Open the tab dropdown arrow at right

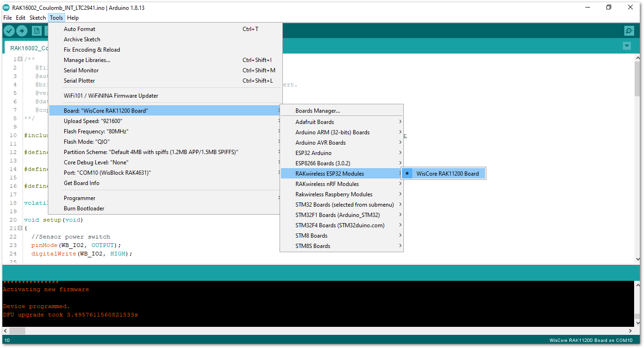pyautogui.click(x=627, y=46)
